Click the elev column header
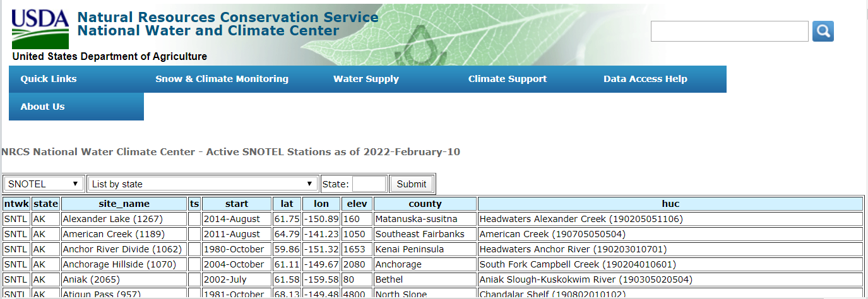868x299 pixels. (357, 204)
